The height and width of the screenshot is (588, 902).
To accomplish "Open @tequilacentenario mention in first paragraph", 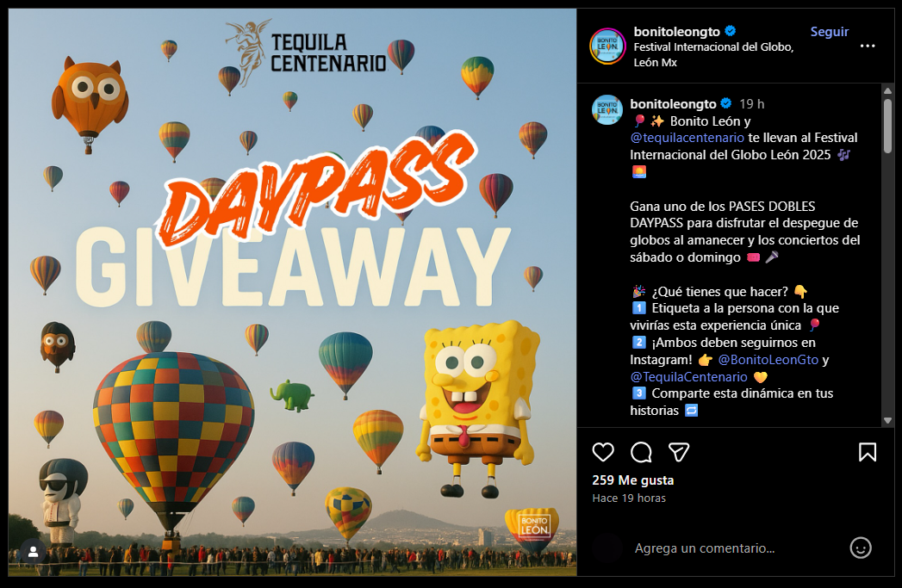I will click(687, 138).
